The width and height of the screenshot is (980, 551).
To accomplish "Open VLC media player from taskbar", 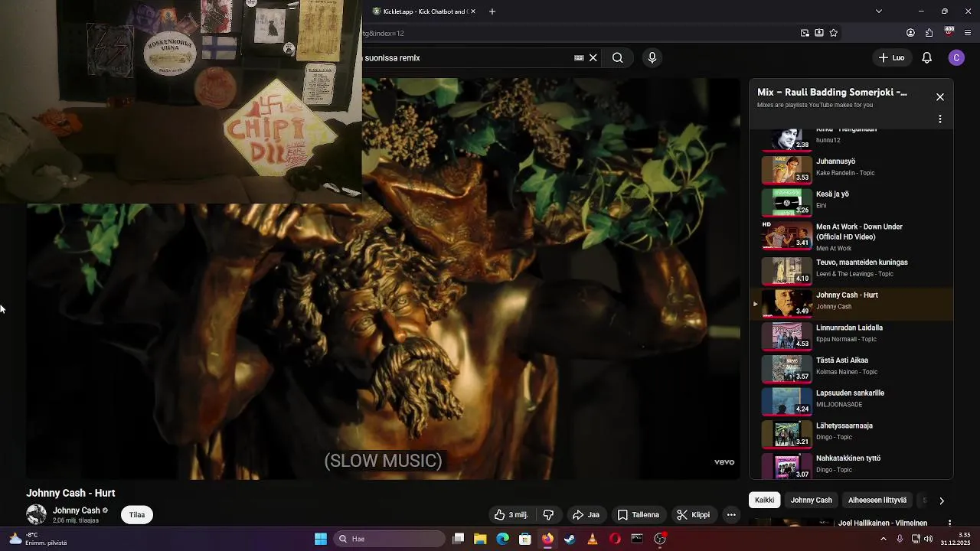I will click(592, 539).
